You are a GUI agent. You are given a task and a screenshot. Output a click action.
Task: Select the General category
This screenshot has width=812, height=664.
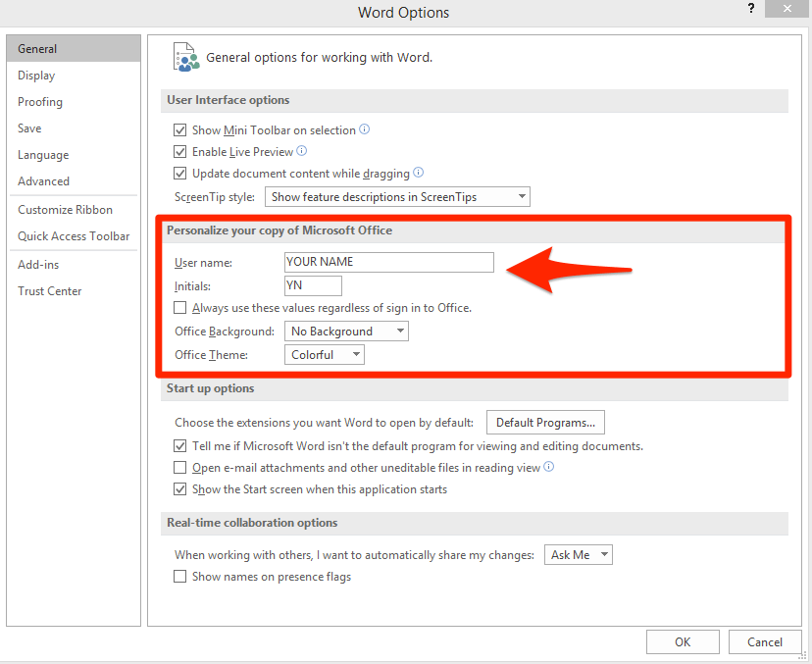coord(74,49)
